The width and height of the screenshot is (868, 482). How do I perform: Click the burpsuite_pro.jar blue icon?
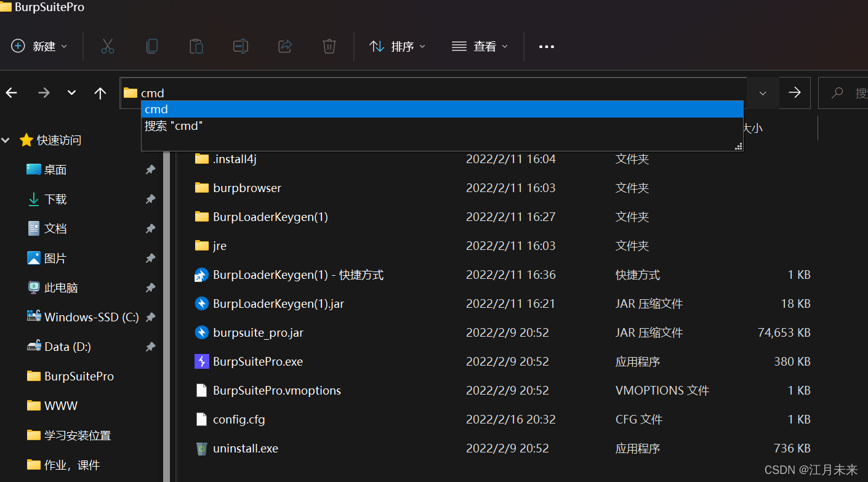(201, 332)
